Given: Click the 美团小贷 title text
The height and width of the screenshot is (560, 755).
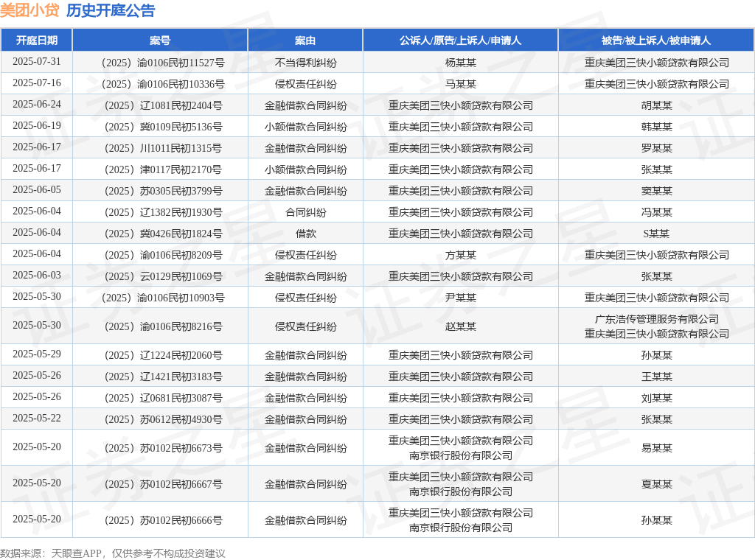Looking at the screenshot, I should pos(29,10).
